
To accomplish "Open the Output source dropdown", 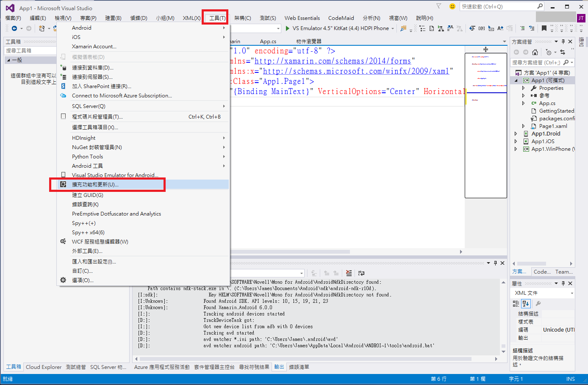I will click(302, 273).
